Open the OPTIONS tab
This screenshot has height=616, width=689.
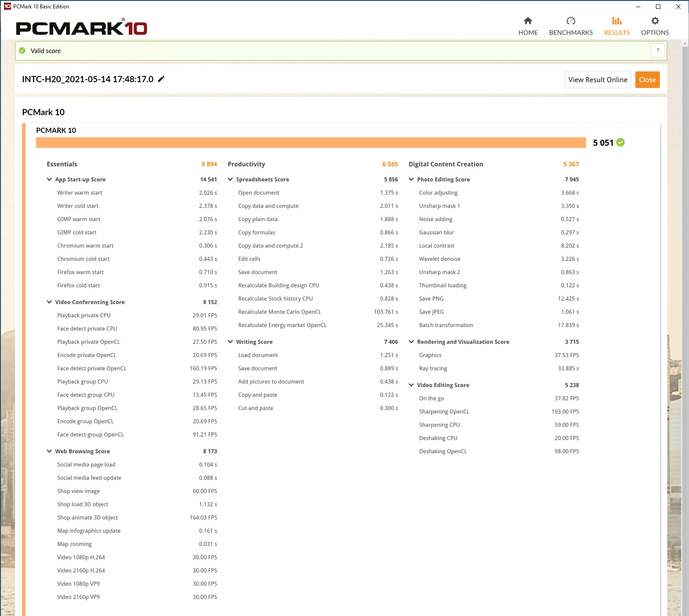click(655, 26)
